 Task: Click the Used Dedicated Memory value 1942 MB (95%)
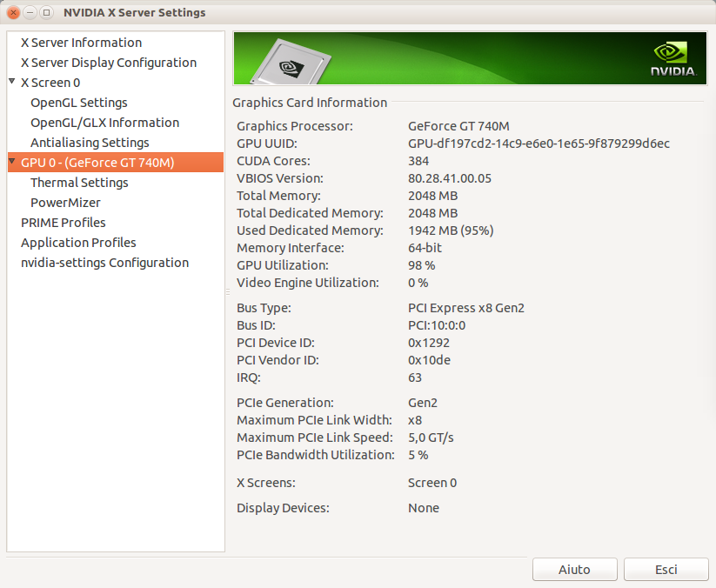coord(451,231)
